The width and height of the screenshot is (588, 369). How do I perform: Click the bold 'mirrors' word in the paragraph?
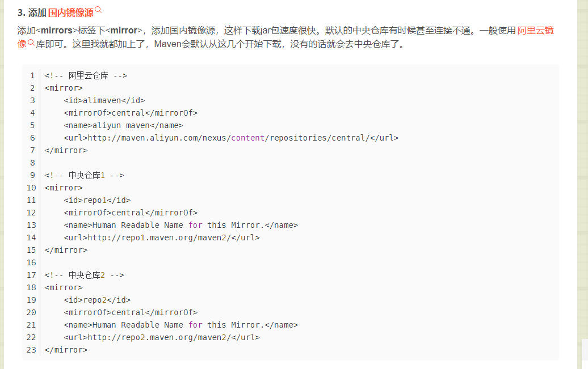[57, 31]
